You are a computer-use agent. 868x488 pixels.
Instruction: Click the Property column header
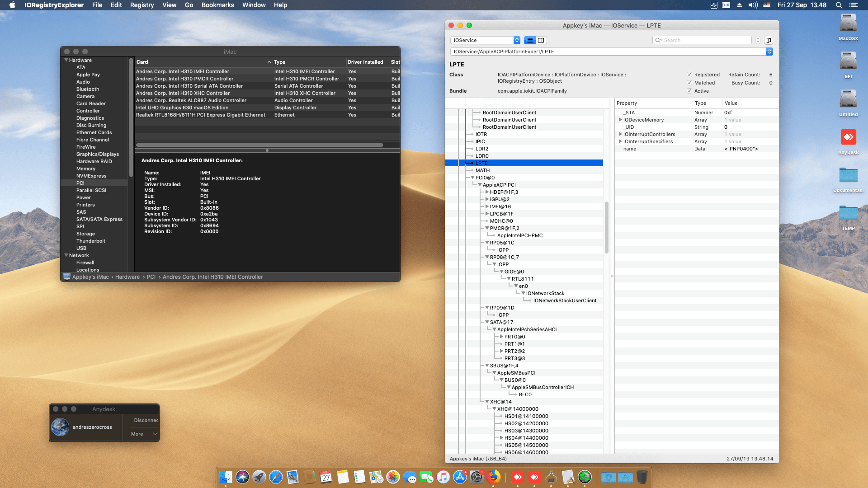(x=653, y=103)
